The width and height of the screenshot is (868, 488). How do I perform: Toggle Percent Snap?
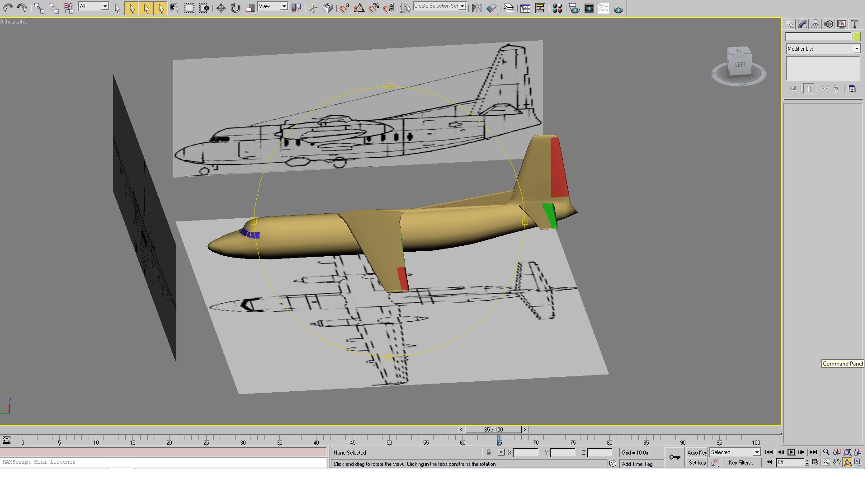pos(374,8)
